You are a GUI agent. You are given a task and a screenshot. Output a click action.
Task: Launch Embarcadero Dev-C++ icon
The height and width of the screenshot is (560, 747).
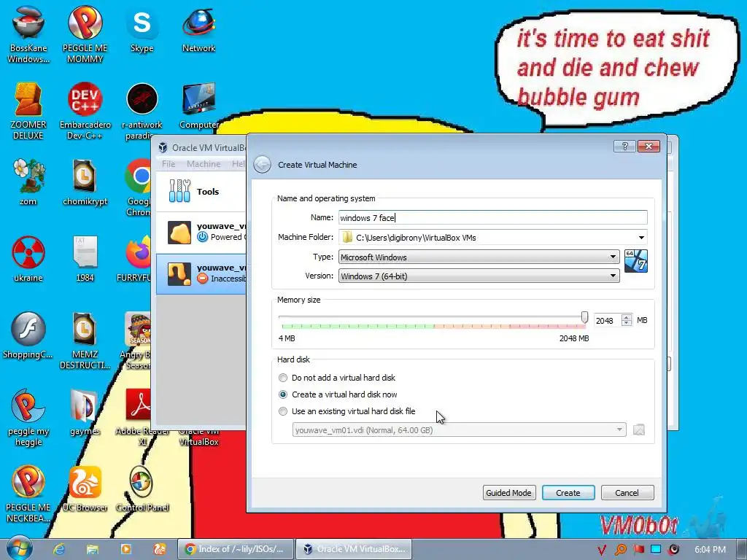(x=85, y=111)
